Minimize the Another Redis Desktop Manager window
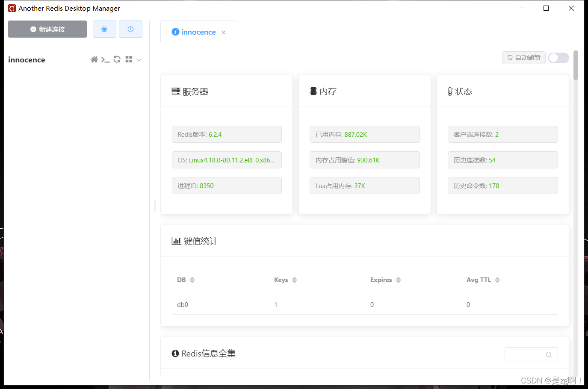The height and width of the screenshot is (389, 588). coord(521,8)
